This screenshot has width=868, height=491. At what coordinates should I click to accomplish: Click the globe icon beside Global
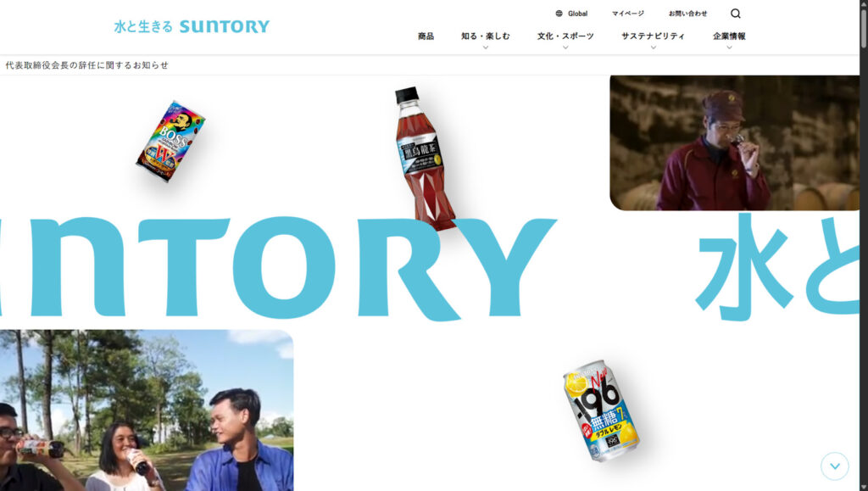[559, 14]
